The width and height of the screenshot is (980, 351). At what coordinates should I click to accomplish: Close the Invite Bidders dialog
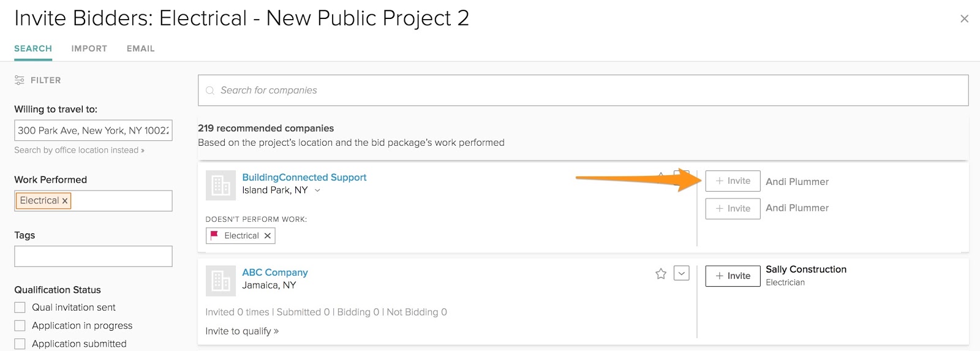(964, 19)
